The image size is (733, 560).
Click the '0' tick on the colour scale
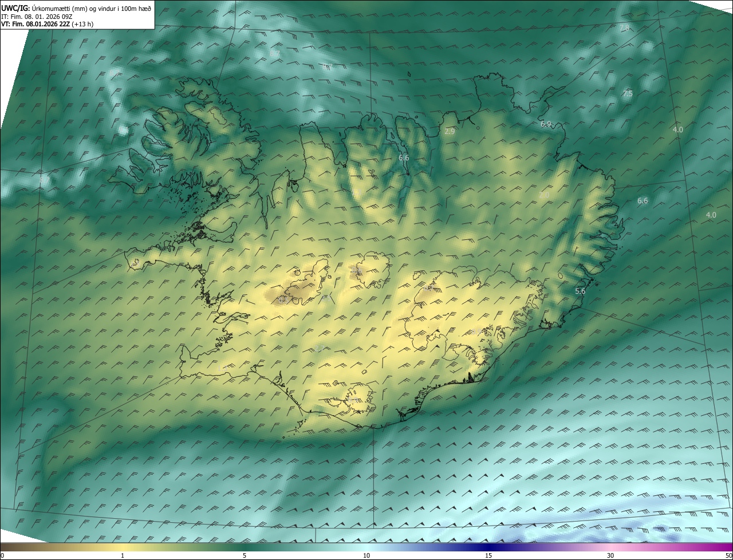[2, 555]
